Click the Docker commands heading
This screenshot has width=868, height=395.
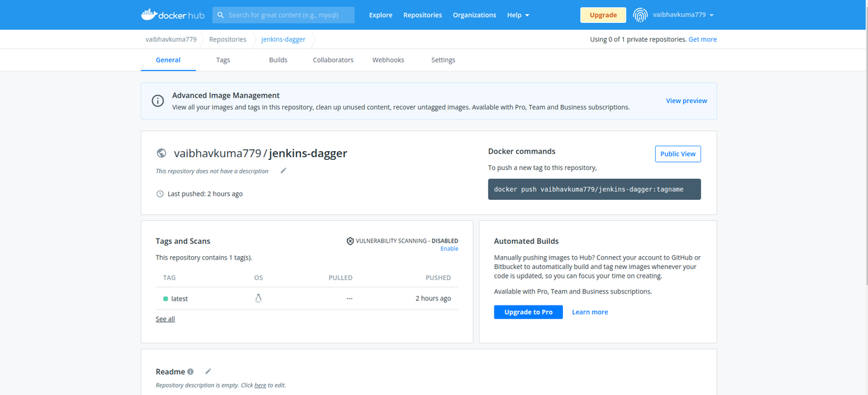[x=521, y=152]
